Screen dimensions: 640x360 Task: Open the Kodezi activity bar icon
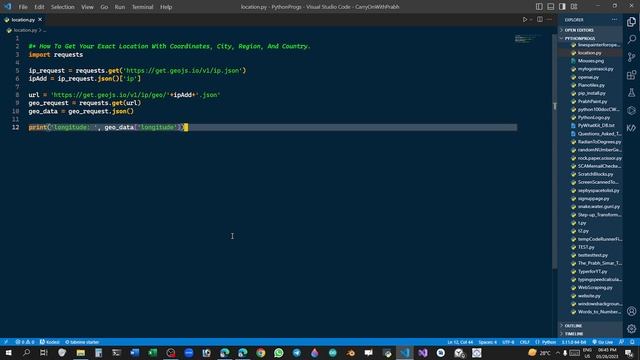coord(631,128)
